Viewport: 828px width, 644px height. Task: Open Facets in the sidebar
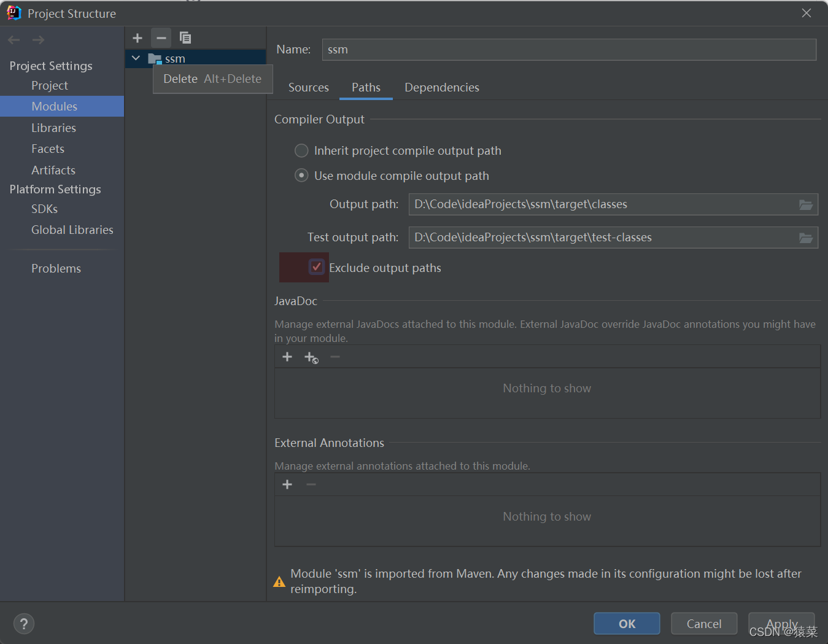48,149
